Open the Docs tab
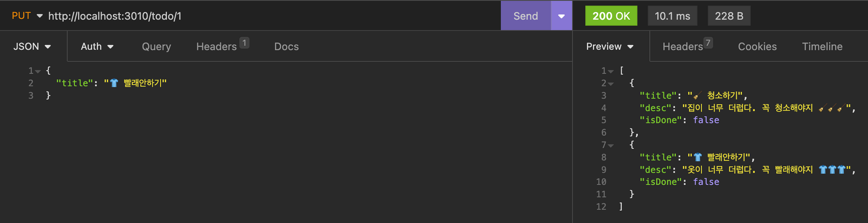This screenshot has width=868, height=223. tap(286, 47)
